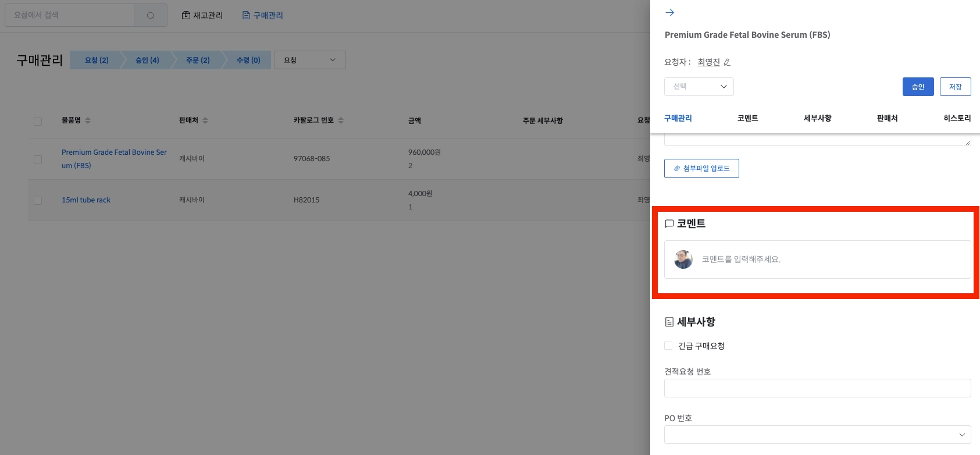This screenshot has width=980, height=455.
Task: Switch to the 판매처 tab
Action: click(888, 118)
